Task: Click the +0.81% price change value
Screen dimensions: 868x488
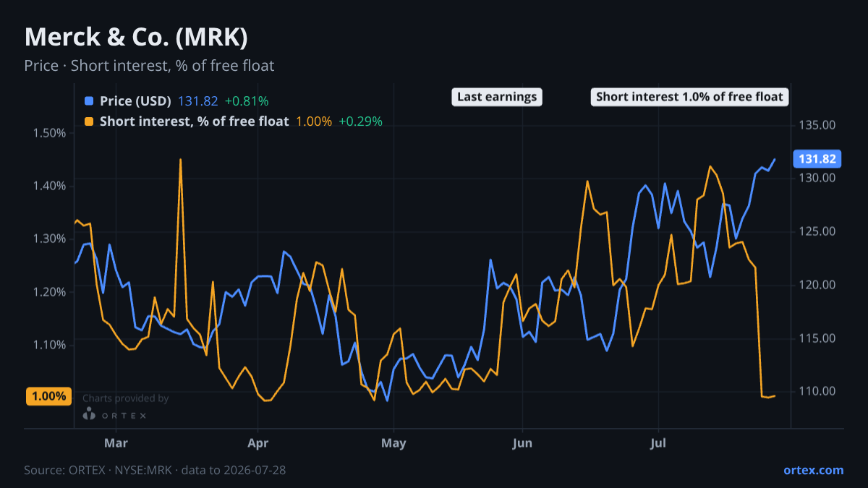Action: [247, 100]
